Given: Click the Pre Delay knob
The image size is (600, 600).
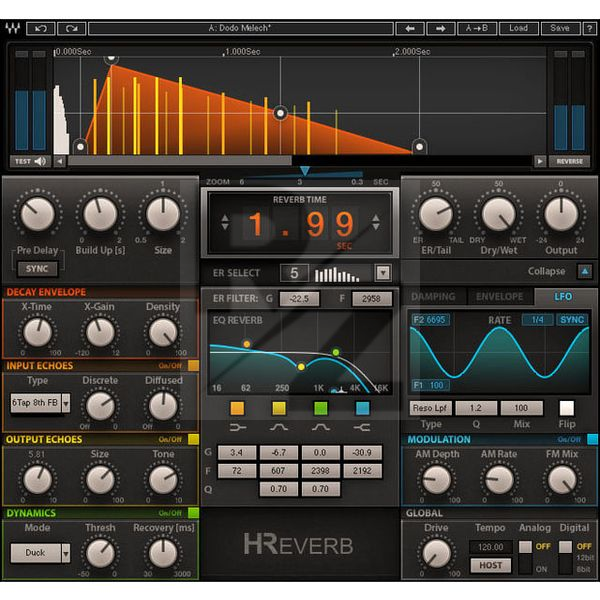Looking at the screenshot, I should click(38, 214).
